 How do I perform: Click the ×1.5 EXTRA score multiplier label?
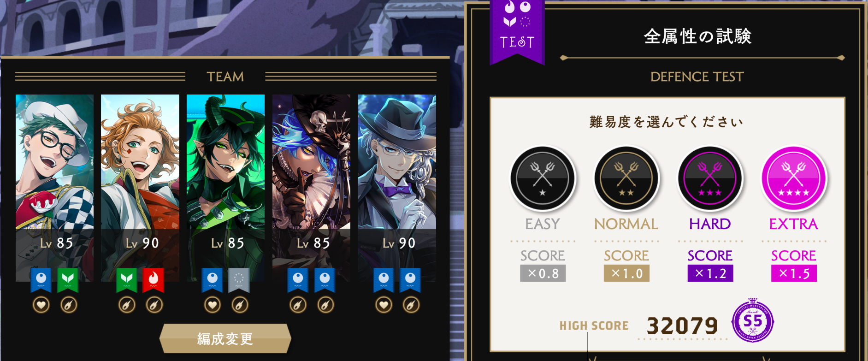click(794, 273)
